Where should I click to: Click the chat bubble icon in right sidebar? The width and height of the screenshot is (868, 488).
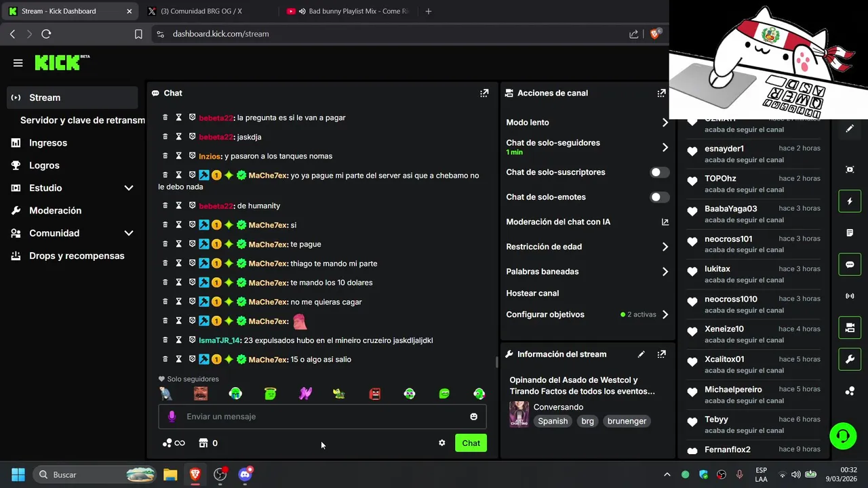tap(850, 264)
